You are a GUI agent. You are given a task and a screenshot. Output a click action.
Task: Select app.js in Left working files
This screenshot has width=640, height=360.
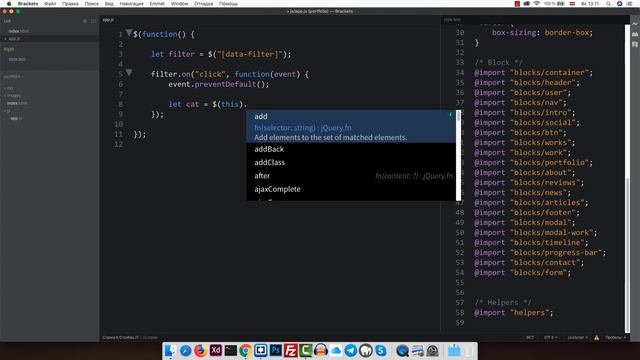pyautogui.click(x=14, y=39)
